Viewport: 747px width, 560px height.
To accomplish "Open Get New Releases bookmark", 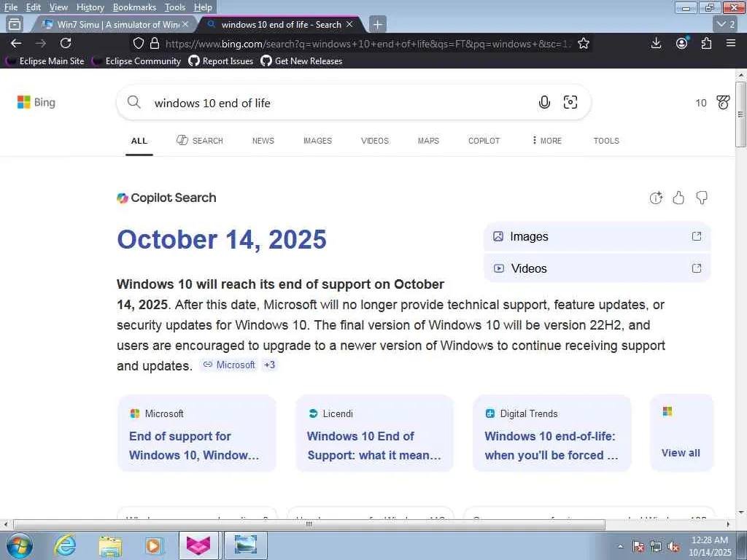I will coord(301,61).
